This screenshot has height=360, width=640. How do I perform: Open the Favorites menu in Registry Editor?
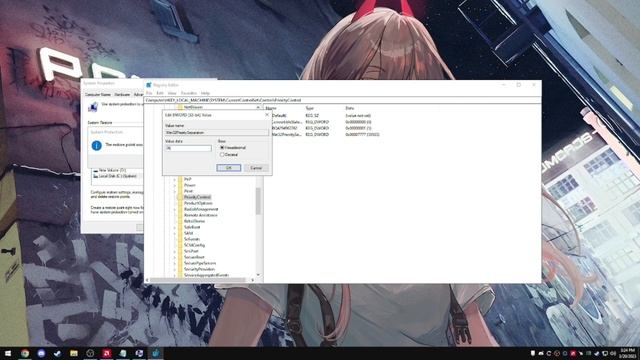pos(189,93)
